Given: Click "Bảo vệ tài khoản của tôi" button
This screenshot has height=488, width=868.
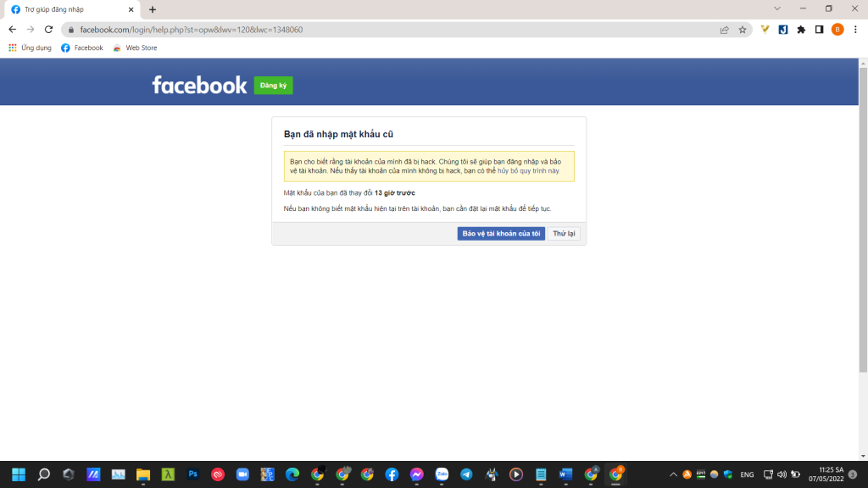Looking at the screenshot, I should (501, 234).
